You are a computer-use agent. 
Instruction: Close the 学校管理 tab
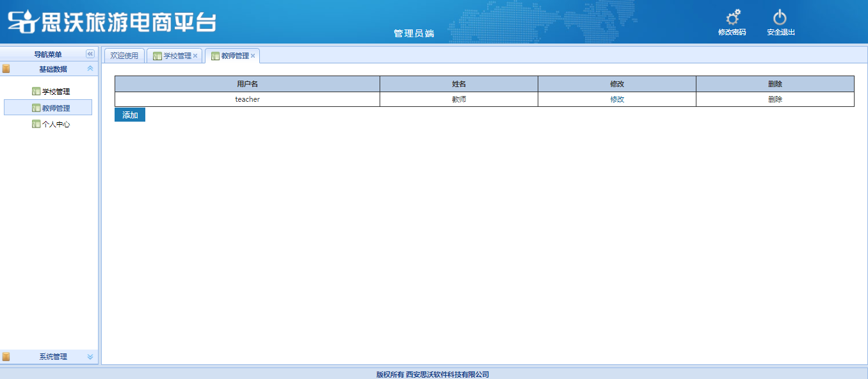tap(195, 56)
